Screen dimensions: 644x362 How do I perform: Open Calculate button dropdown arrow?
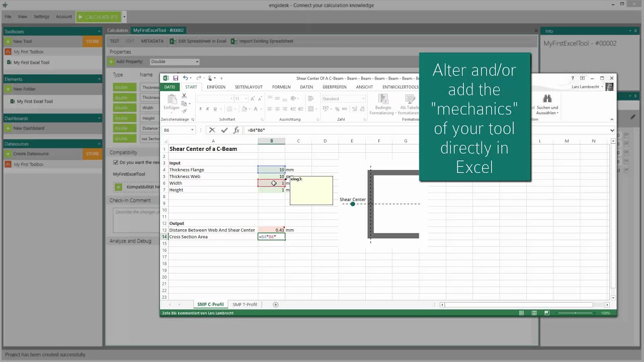[x=124, y=17]
